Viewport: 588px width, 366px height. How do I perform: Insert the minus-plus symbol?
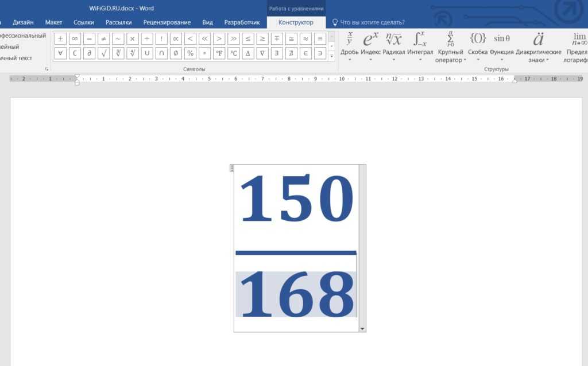[277, 38]
